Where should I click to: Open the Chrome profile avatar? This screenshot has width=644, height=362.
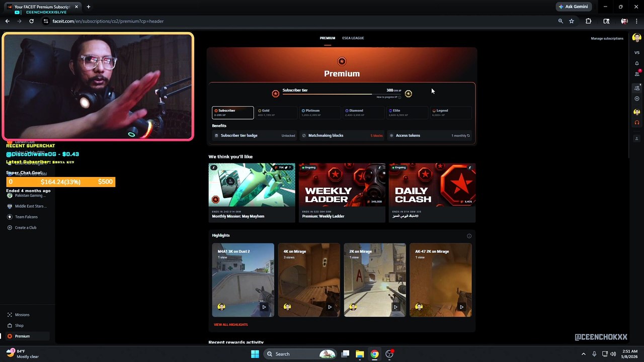624,21
